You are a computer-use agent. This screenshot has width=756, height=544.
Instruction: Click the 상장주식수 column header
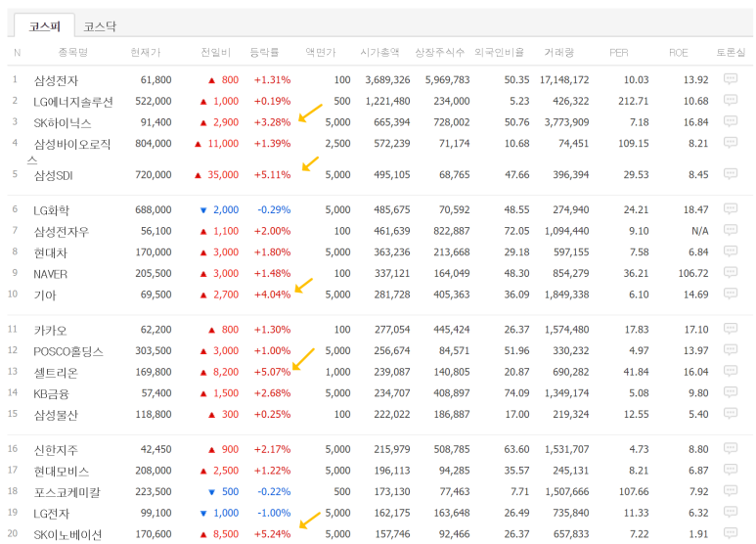click(x=440, y=52)
